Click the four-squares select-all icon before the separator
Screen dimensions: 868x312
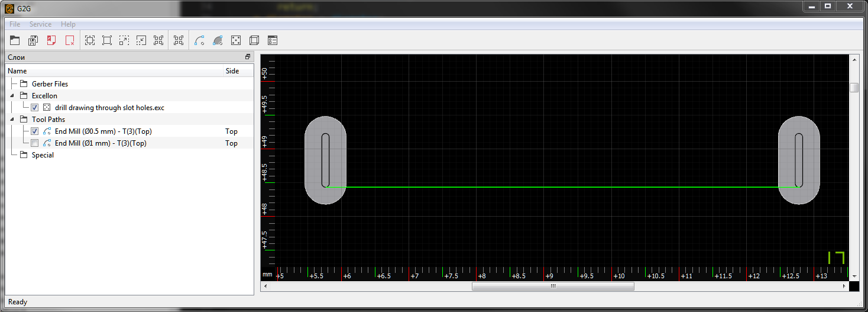[x=158, y=40]
